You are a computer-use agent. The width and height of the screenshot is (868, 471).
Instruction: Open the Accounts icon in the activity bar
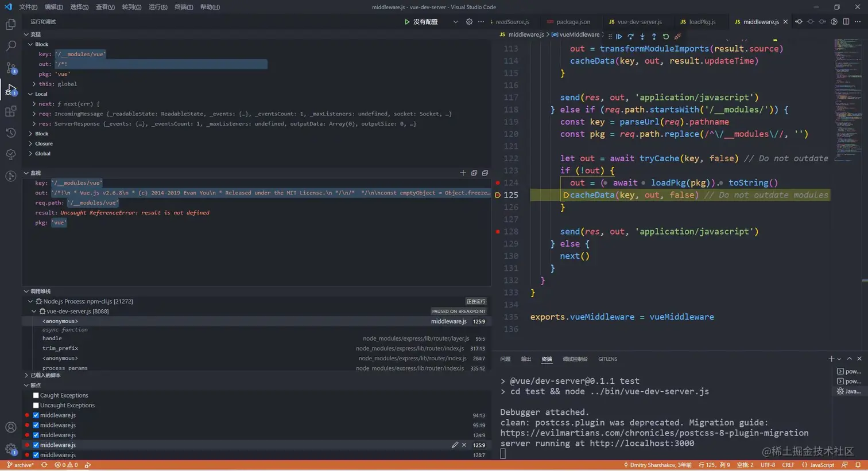(10, 427)
